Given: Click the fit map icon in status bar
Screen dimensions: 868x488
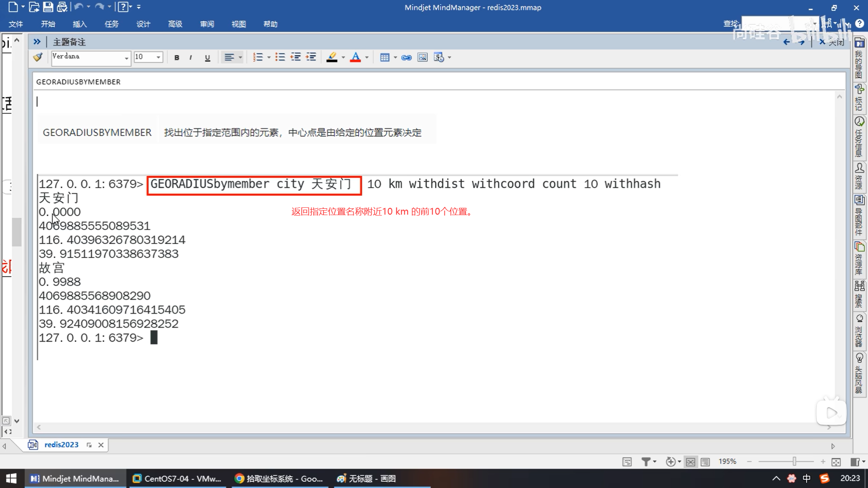Looking at the screenshot, I should [x=836, y=462].
